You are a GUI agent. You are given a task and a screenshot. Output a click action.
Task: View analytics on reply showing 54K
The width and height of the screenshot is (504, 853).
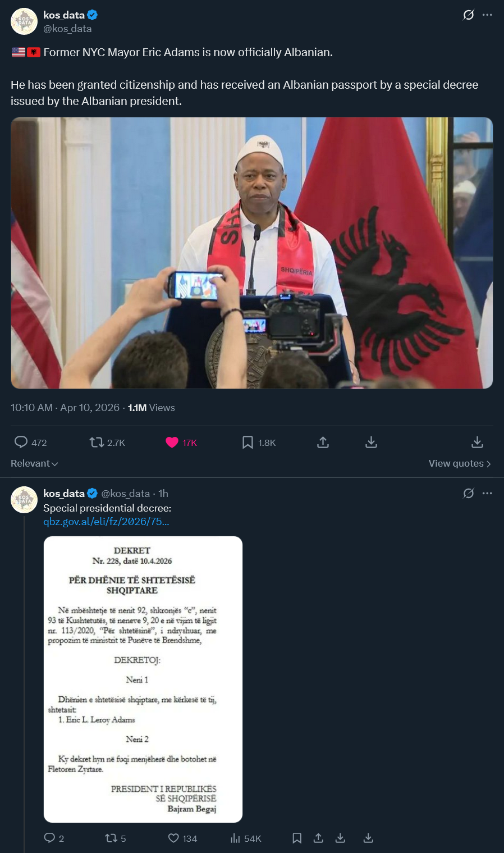(x=246, y=838)
